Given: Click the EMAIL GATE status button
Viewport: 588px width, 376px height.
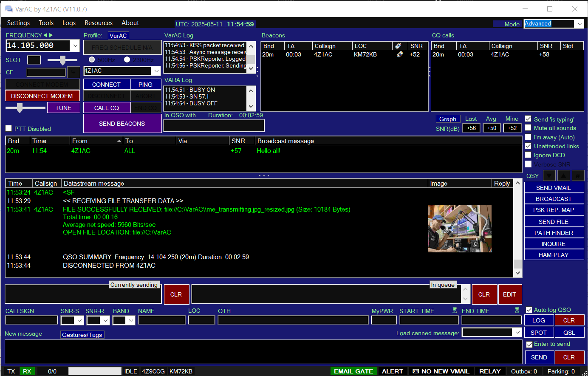Looking at the screenshot, I should [x=353, y=371].
